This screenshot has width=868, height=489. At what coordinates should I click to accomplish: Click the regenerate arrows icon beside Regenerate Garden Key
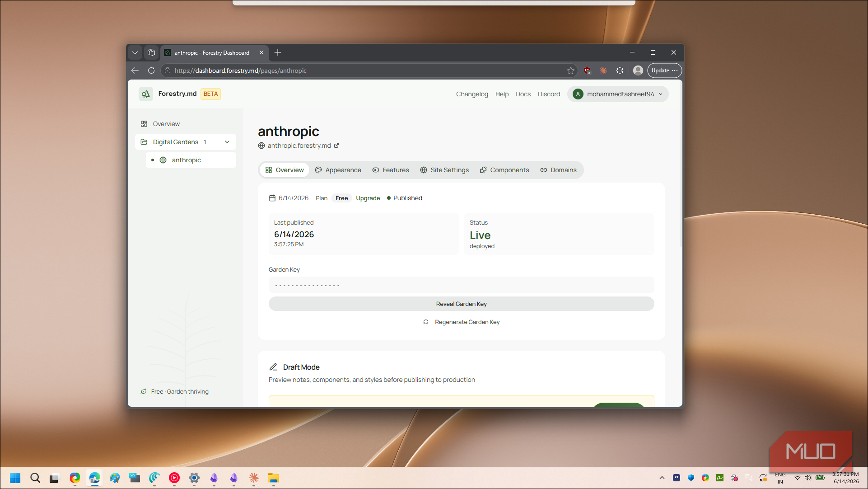point(426,322)
